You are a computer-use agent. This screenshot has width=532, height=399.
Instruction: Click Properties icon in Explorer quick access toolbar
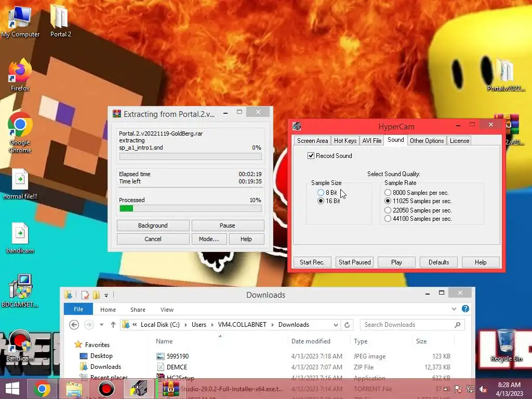click(x=85, y=295)
